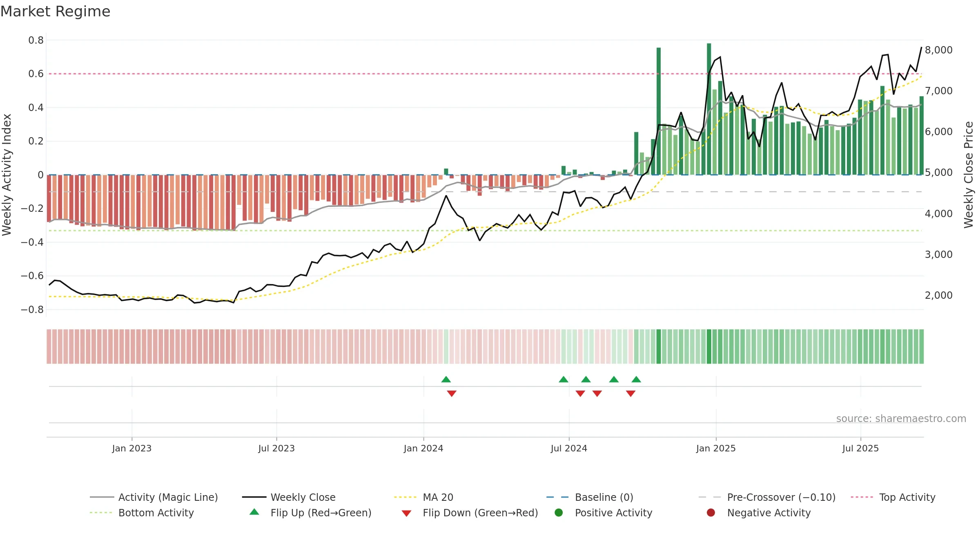Click the last red flip-down triangle marker
980x551 pixels.
(630, 393)
